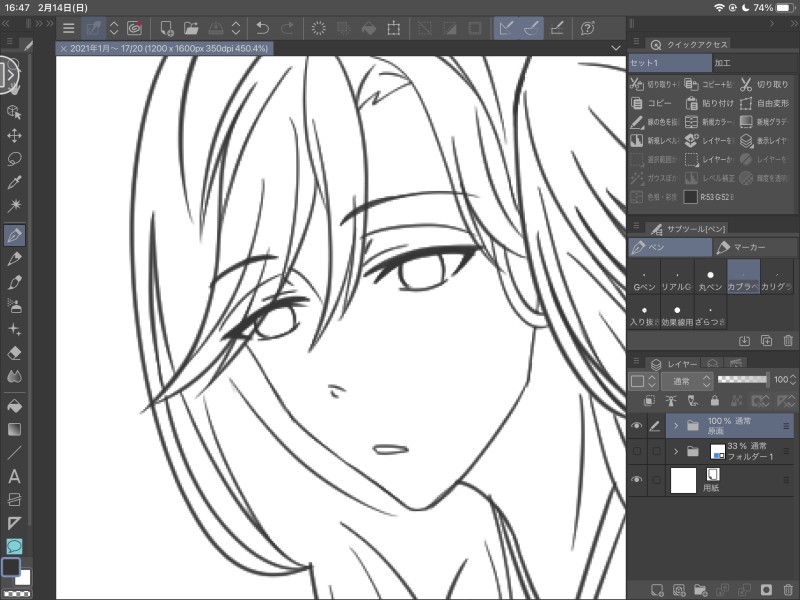Switch to セット1 quick access set
Viewport: 800px width, 600px height.
[x=669, y=63]
